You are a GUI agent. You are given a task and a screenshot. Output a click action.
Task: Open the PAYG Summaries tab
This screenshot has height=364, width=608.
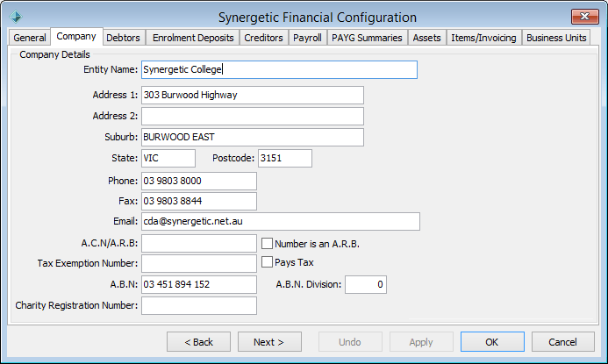pos(367,38)
